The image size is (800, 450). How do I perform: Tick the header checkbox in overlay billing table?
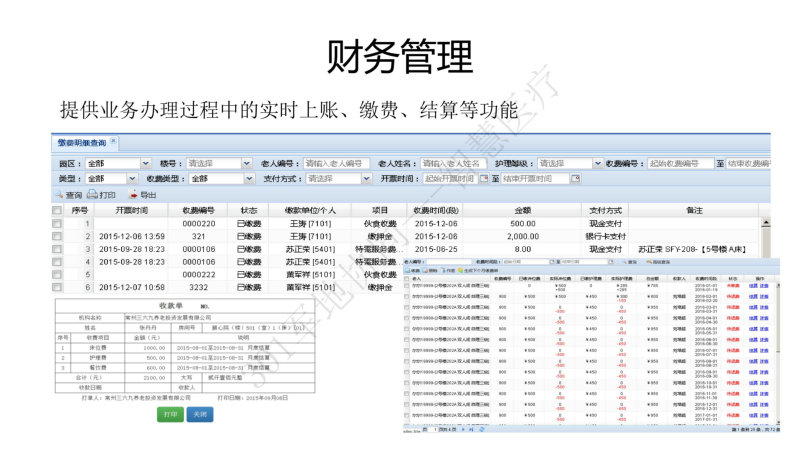tap(407, 279)
